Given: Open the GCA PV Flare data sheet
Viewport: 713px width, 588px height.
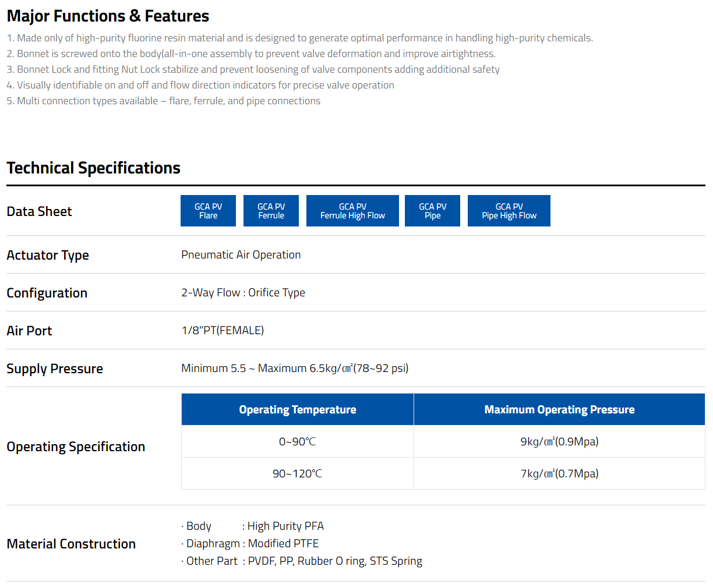Looking at the screenshot, I should click(x=208, y=211).
